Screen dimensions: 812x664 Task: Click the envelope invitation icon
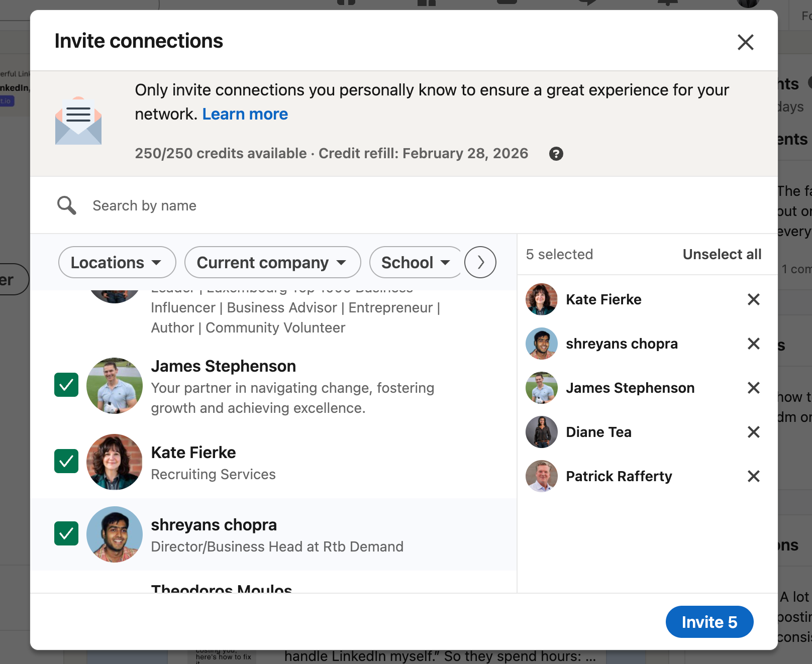pyautogui.click(x=78, y=121)
